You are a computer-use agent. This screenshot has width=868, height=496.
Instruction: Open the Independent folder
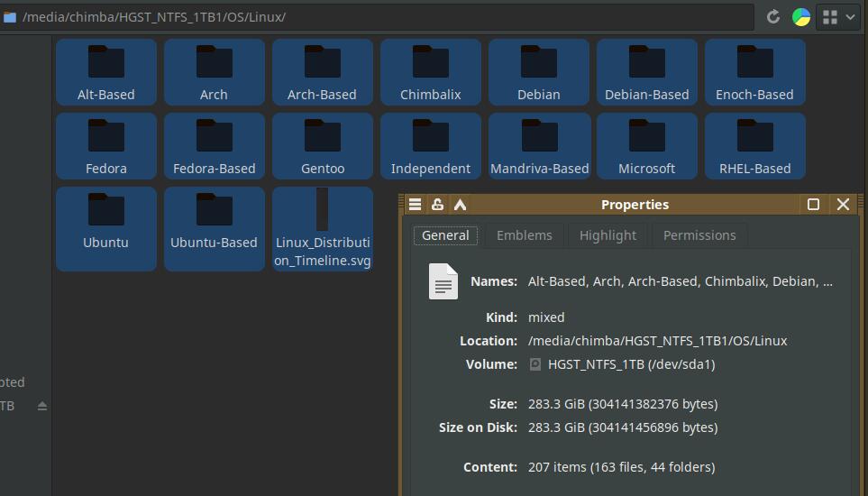coord(431,146)
